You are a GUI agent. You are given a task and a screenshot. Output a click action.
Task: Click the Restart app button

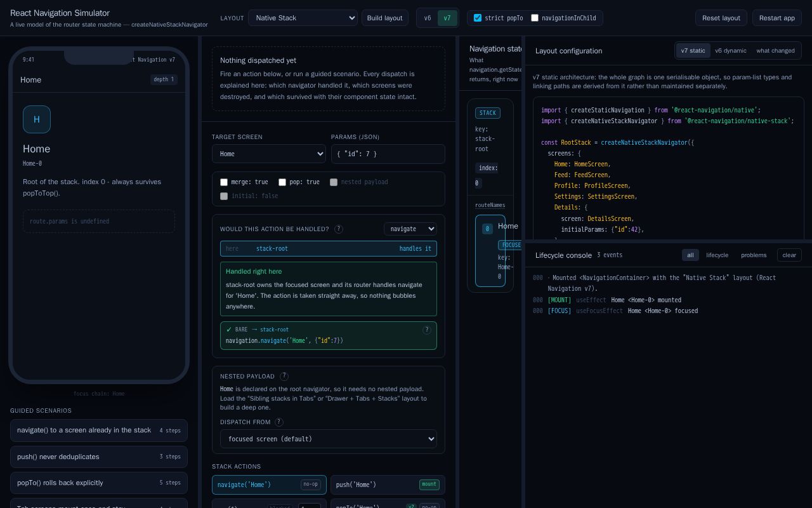pos(777,18)
